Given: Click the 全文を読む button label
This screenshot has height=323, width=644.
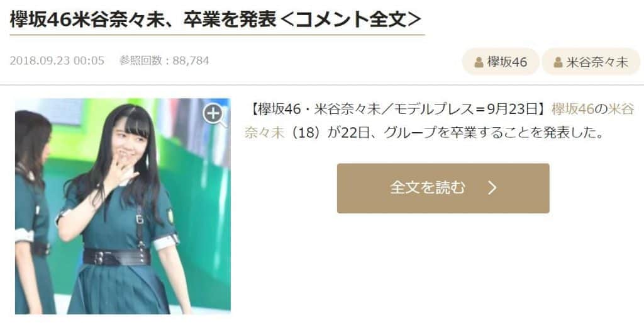Looking at the screenshot, I should click(x=427, y=188).
